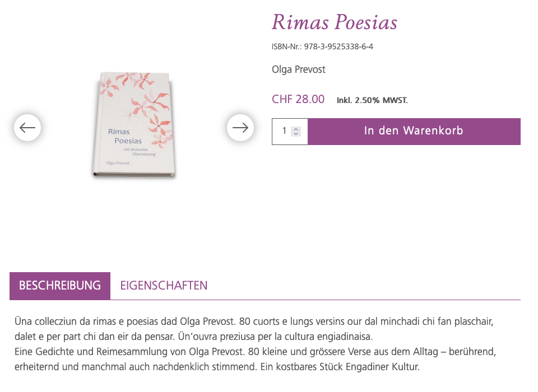
Task: Show the previous product image
Action: [27, 128]
